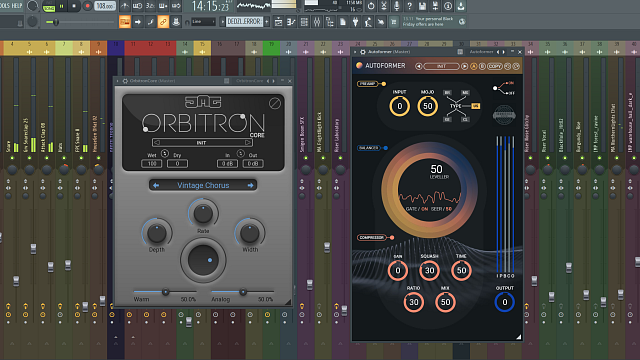The image size is (640, 360).
Task: Click the Vintage Chorus effect name
Action: coord(203,185)
